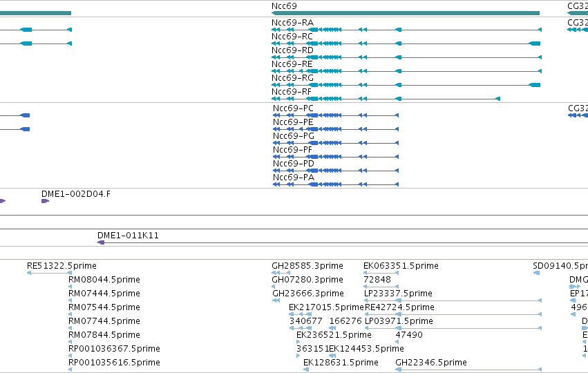Select the RM08044.5prime EST label
Image resolution: width=588 pixels, height=373 pixels.
[x=104, y=280]
